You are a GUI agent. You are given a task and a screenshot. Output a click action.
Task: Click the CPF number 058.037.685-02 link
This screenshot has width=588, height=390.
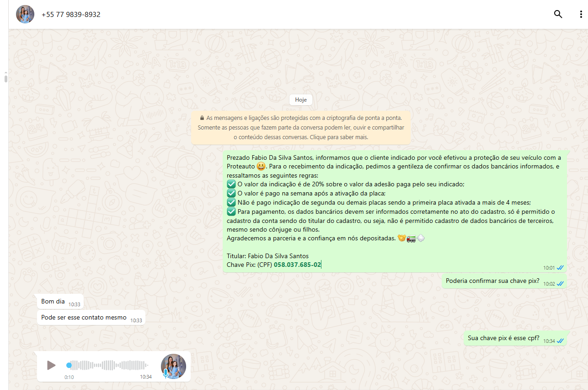pyautogui.click(x=297, y=265)
